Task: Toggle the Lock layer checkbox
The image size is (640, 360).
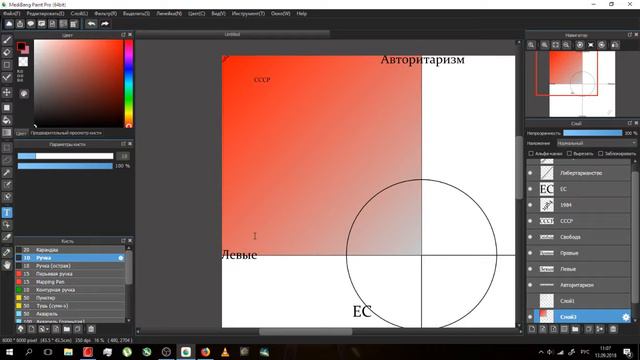Action: pos(600,153)
